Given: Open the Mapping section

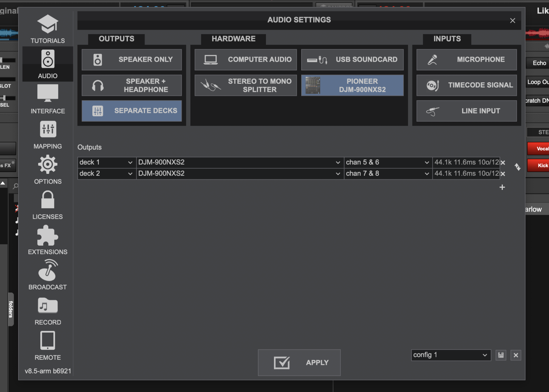Looking at the screenshot, I should 48,135.
